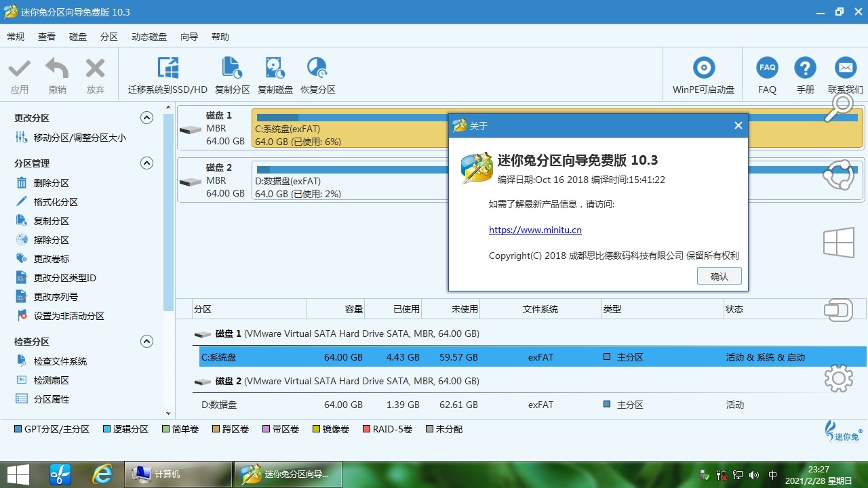
Task: Open the Windows Start button on taskbar
Action: tap(18, 473)
